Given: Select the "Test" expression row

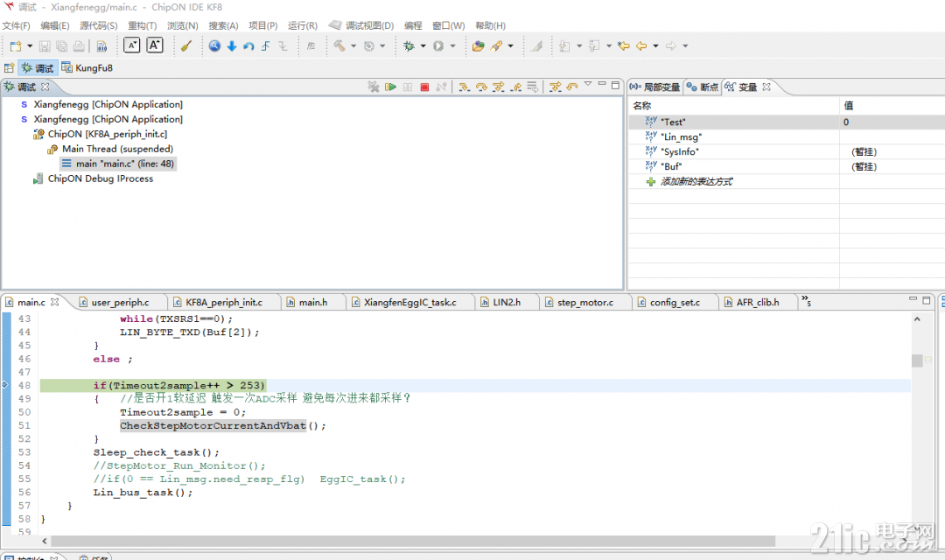Looking at the screenshot, I should (x=787, y=122).
